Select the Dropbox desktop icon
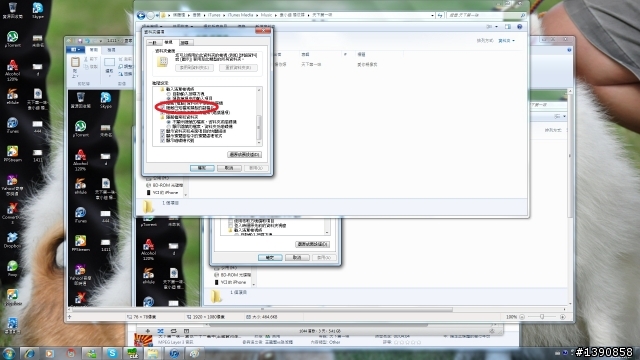The image size is (640, 360). click(x=12, y=240)
